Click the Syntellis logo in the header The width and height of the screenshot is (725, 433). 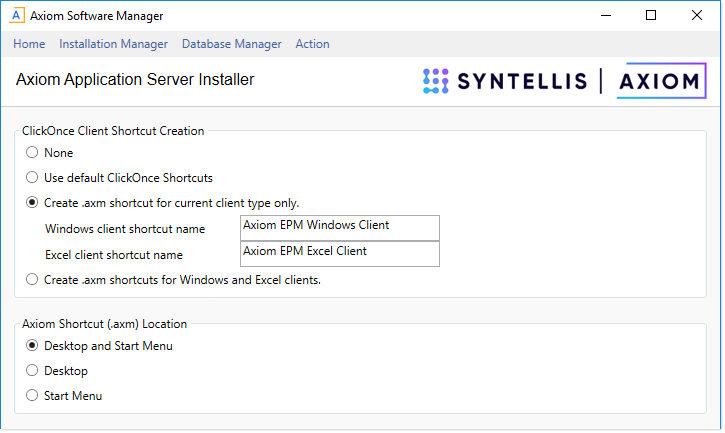[504, 81]
